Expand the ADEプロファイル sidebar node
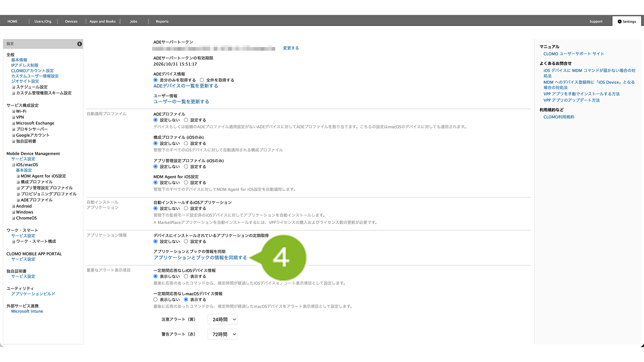 [x=18, y=200]
